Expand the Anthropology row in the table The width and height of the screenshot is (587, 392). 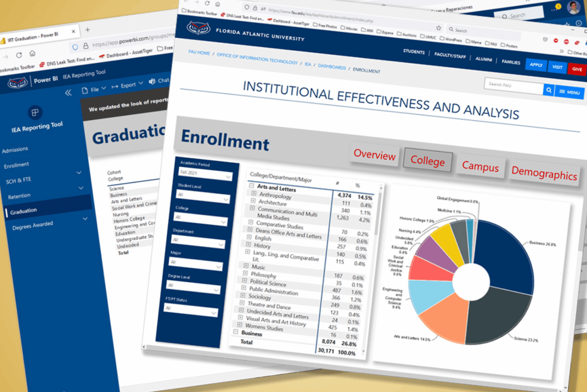coord(254,193)
